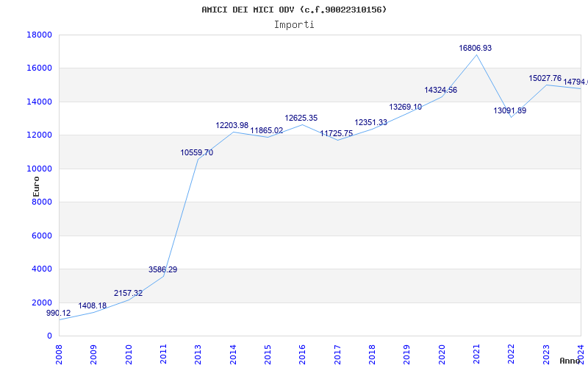Screen dimensions: 588x368
Task: Select the 13091.89 data label
Action: [510, 110]
